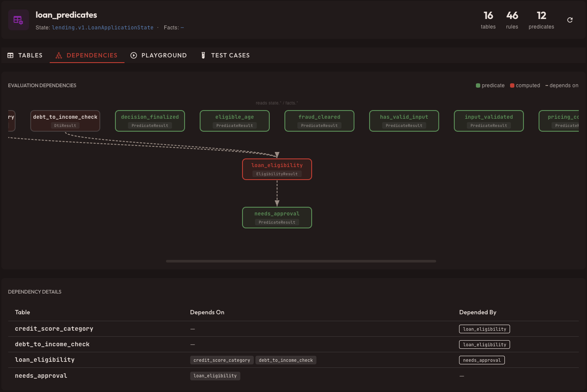Select the debt_to_income_check node
Image resolution: width=587 pixels, height=392 pixels.
65,121
